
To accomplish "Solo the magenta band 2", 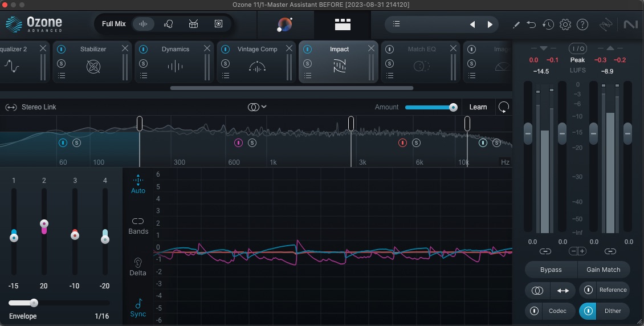I will [x=252, y=143].
